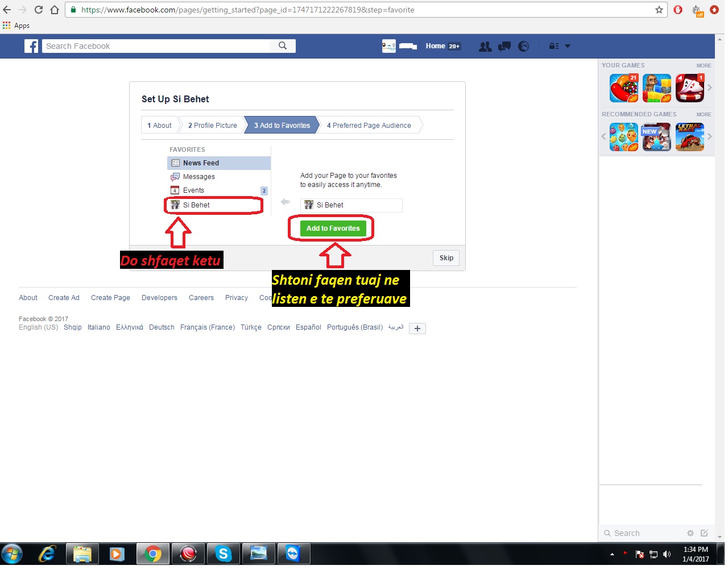Switch language to Español

pyautogui.click(x=308, y=327)
